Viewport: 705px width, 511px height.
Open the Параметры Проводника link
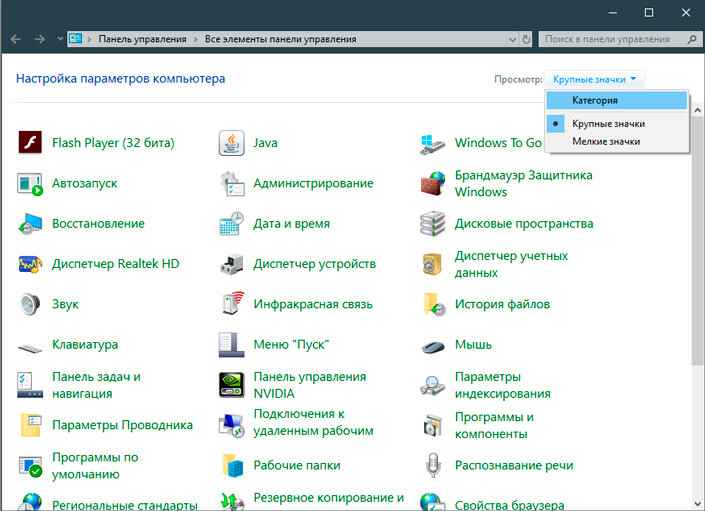coord(122,425)
